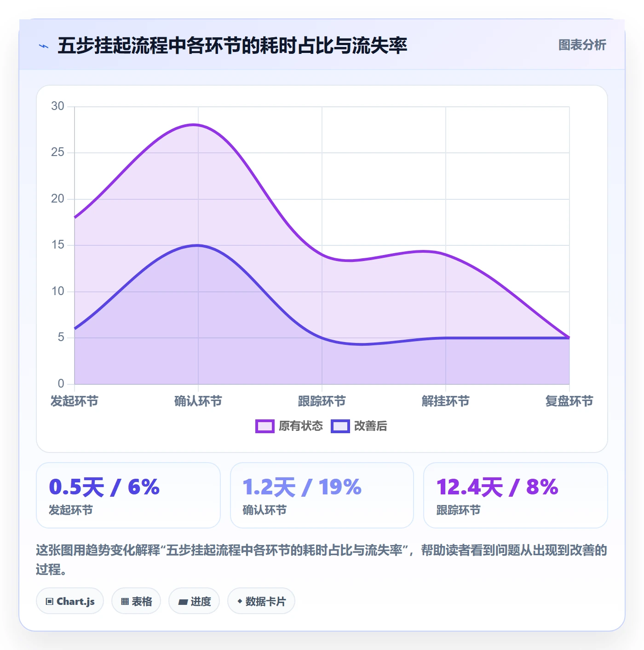The height and width of the screenshot is (650, 644).
Task: Click the 发起环节 x-axis label
Action: (75, 401)
